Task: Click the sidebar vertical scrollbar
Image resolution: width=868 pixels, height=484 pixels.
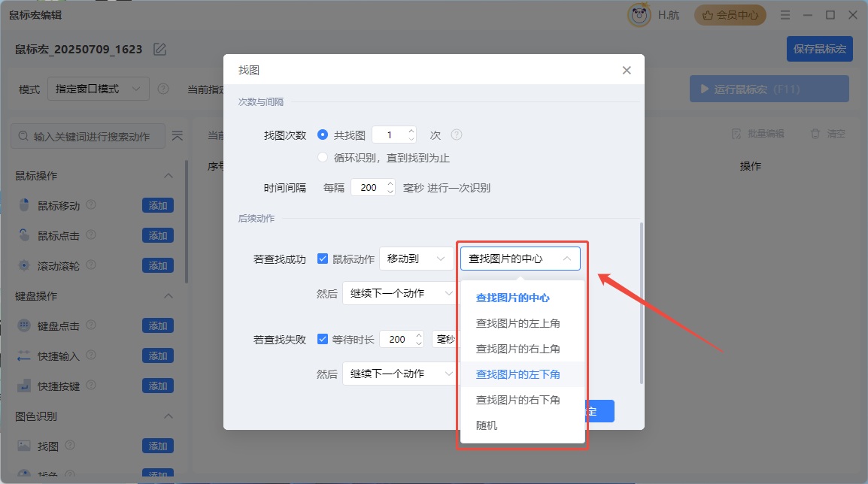Action: (187, 221)
